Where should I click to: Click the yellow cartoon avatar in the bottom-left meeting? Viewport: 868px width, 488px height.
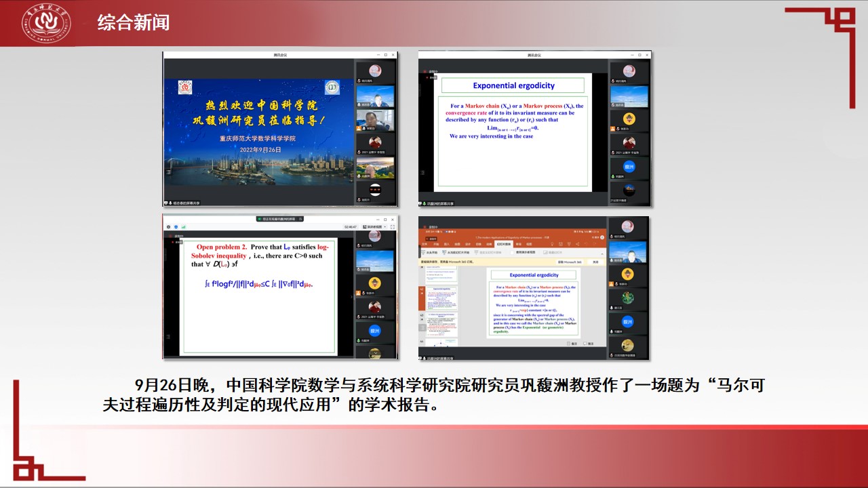click(374, 283)
